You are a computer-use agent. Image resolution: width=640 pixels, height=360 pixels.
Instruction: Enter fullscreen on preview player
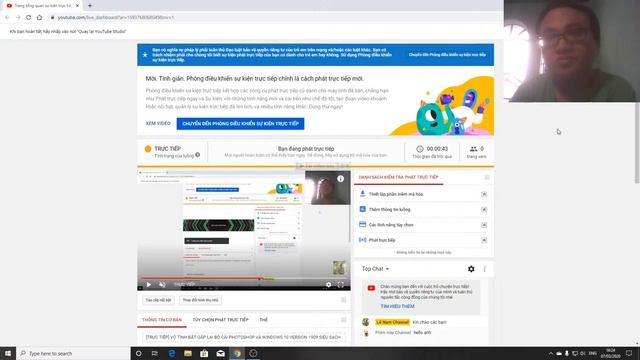click(340, 284)
